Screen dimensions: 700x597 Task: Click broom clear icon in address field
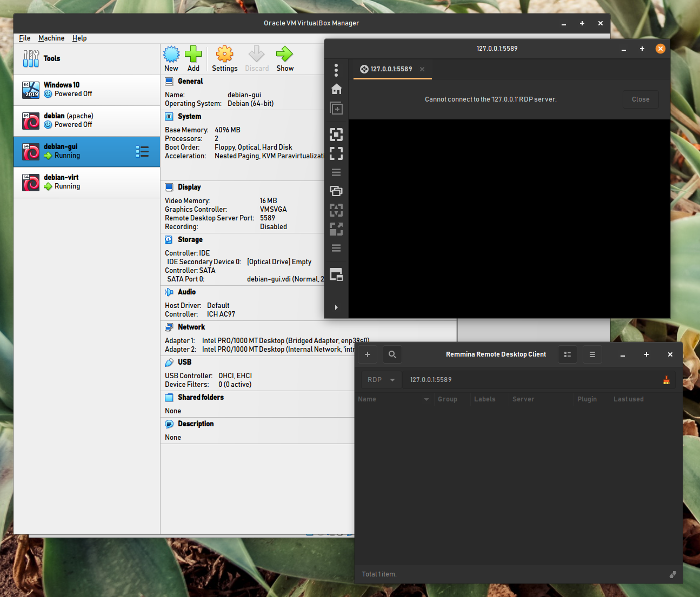[666, 380]
